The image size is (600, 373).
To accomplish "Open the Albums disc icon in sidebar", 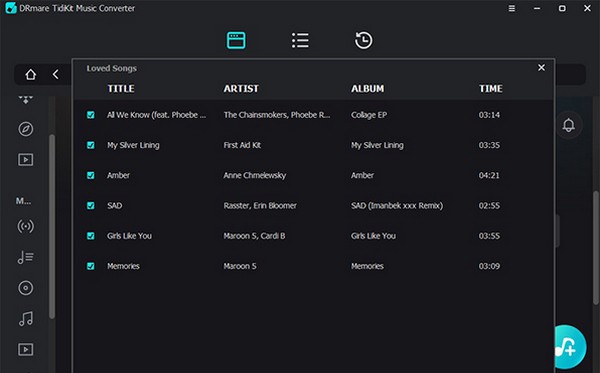I will (x=26, y=288).
